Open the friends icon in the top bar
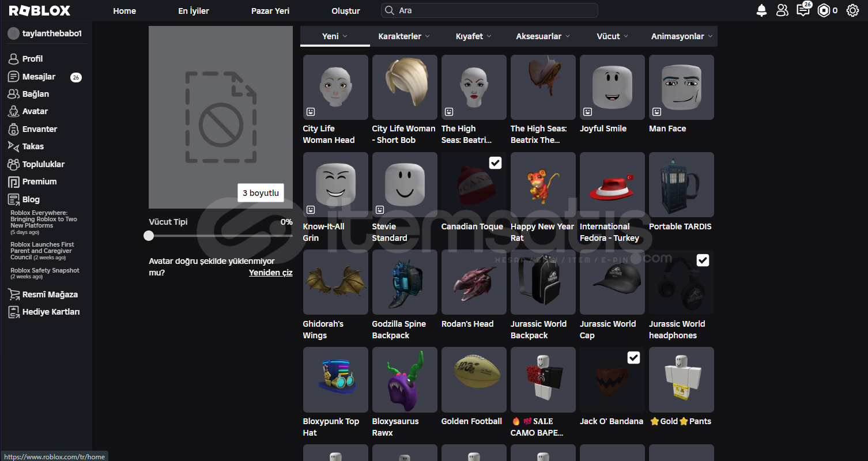868x461 pixels. pyautogui.click(x=782, y=10)
